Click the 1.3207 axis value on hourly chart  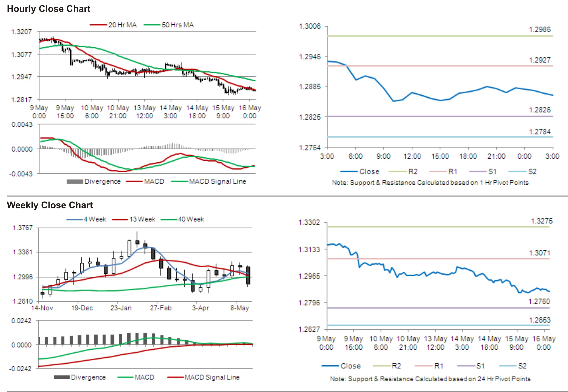click(x=22, y=32)
